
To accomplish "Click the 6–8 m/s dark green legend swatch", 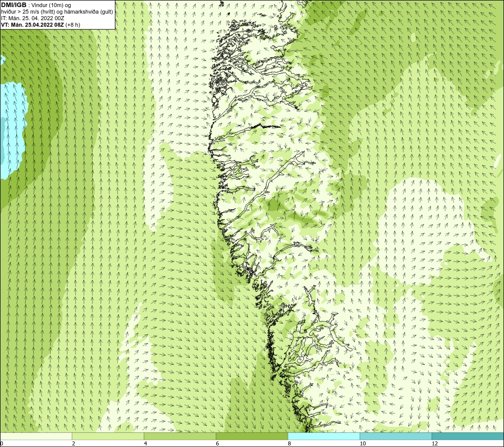I will (x=252, y=436).
